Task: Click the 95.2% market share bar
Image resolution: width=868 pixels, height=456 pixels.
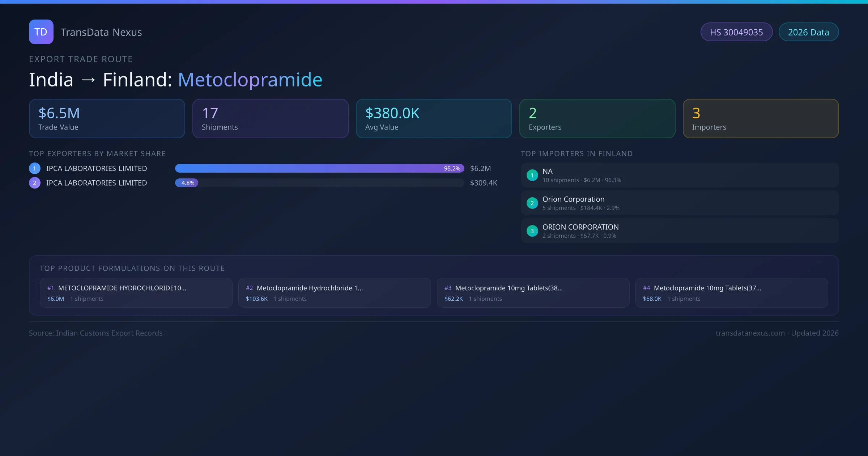Action: click(x=319, y=168)
